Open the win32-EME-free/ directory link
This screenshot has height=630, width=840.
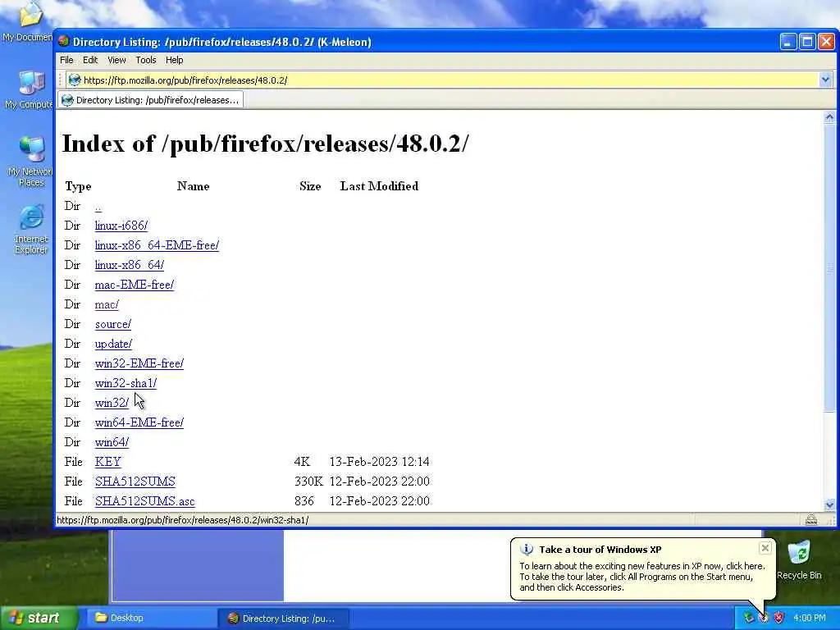point(139,363)
